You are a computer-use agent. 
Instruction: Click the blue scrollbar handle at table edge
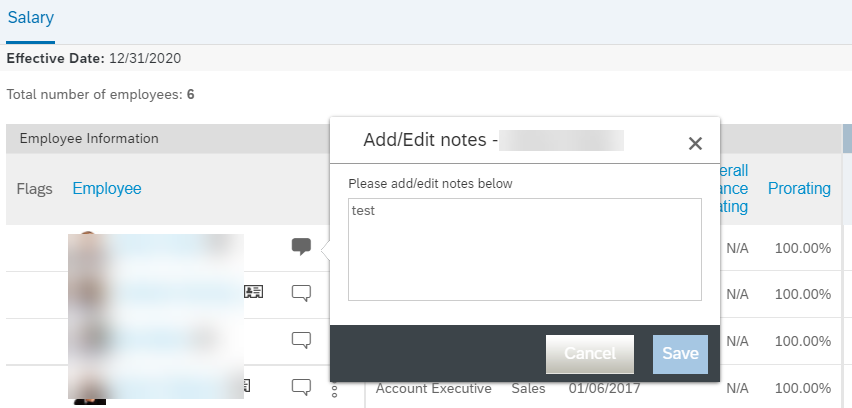coord(847,139)
